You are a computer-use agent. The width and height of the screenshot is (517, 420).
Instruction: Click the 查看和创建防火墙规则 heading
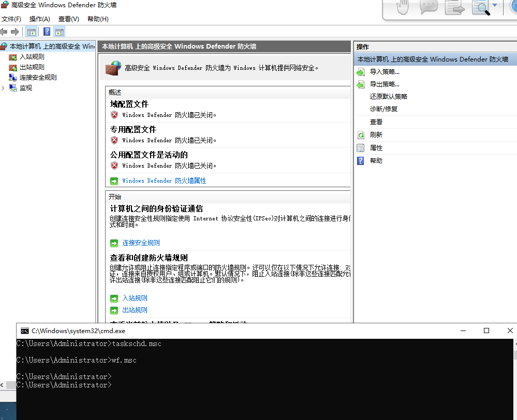click(149, 258)
